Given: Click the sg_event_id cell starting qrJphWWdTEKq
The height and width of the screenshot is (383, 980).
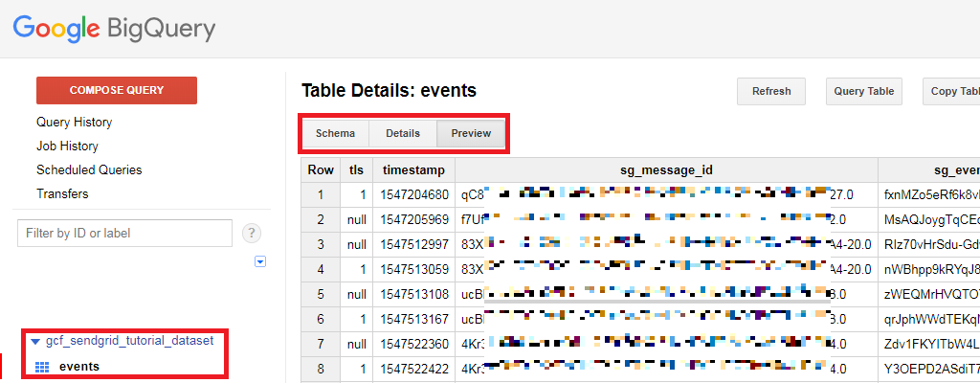Looking at the screenshot, I should coord(929,319).
